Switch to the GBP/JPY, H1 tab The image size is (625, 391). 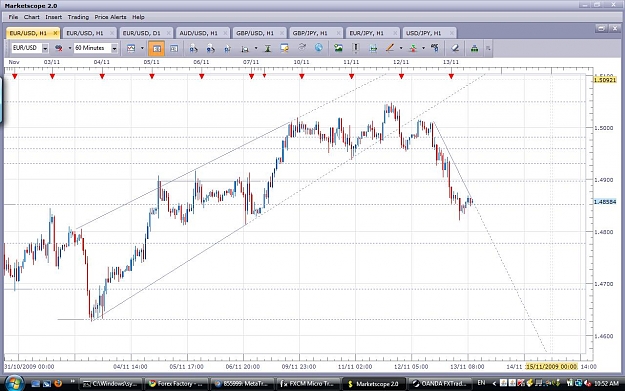(x=310, y=33)
